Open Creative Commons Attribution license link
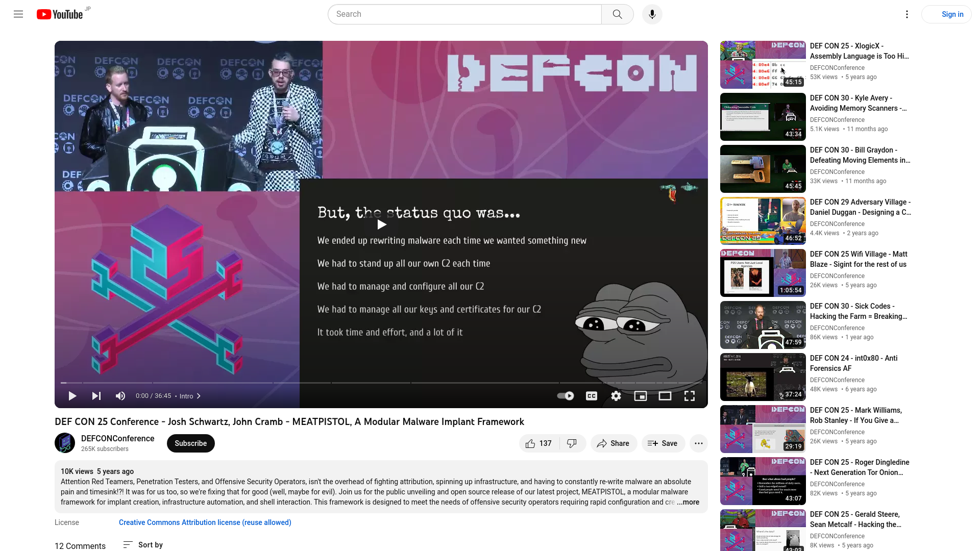This screenshot has height=551, width=980. coord(205,522)
